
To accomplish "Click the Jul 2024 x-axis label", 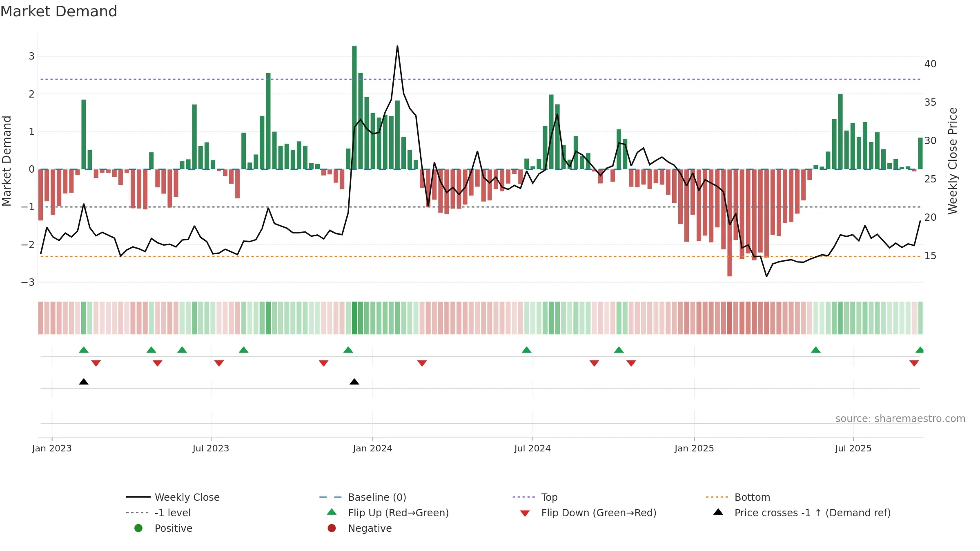I will click(x=532, y=449).
